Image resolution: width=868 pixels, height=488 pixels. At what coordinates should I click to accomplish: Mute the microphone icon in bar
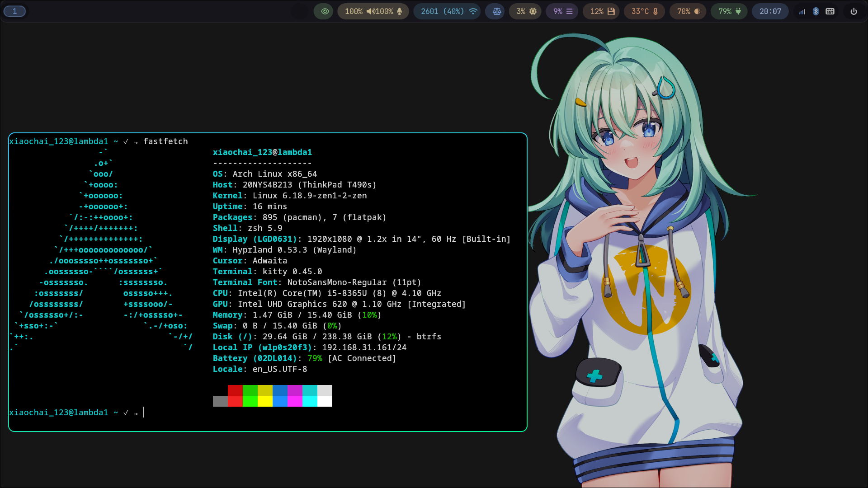tap(400, 11)
